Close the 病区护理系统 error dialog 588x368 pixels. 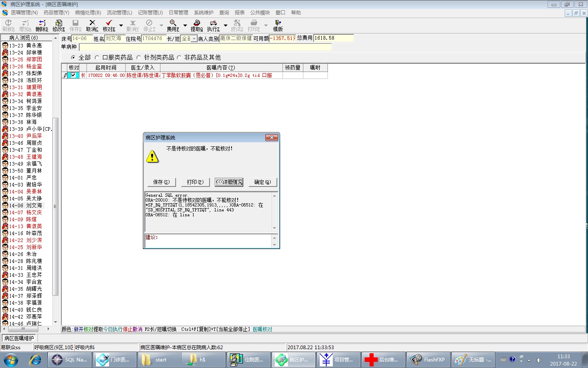272,137
